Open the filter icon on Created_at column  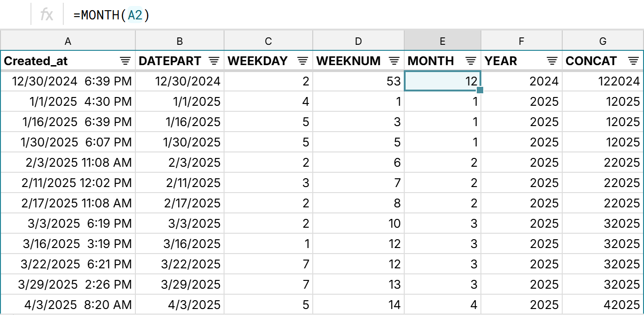pos(125,60)
